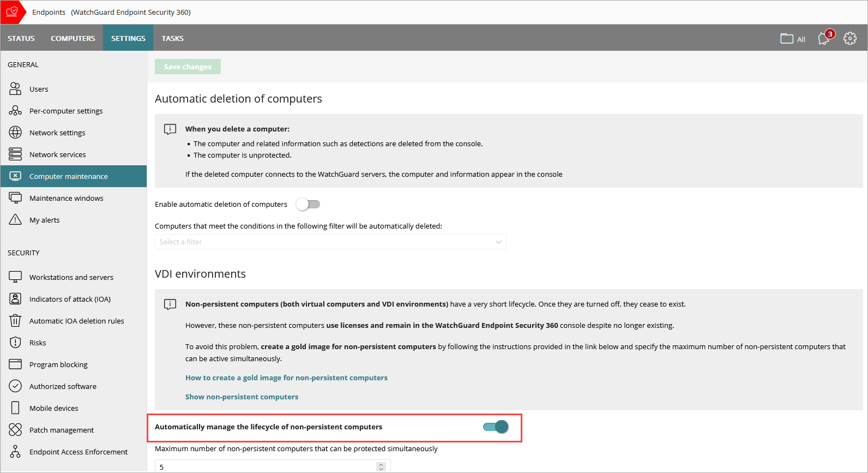Click the WatchGuard Endpoints logo icon
This screenshot has width=868, height=473.
coord(12,12)
